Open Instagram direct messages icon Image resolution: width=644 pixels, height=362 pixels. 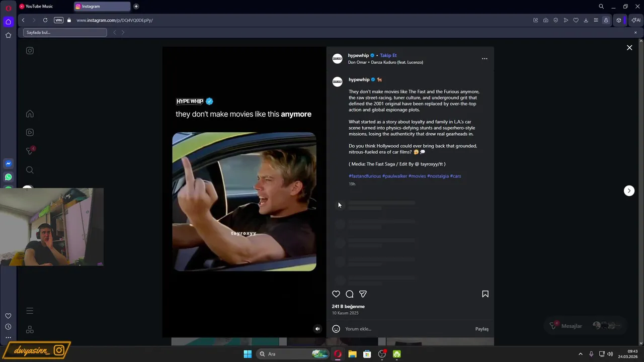[30, 151]
